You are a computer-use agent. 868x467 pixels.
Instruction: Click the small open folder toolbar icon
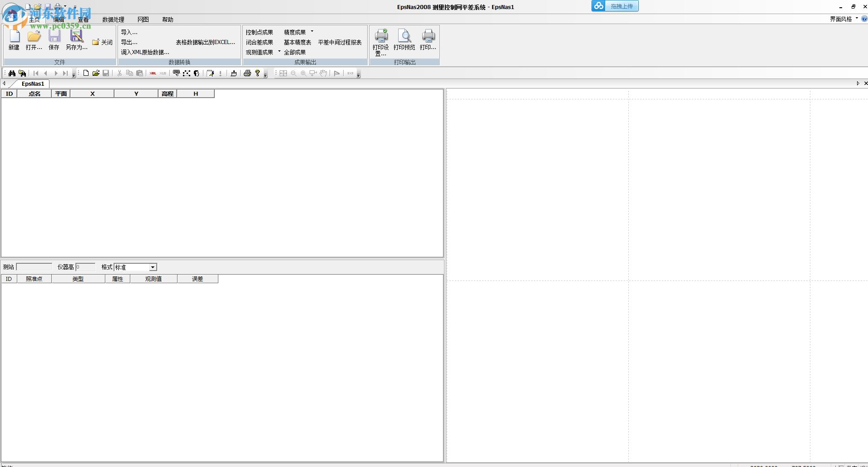(96, 73)
